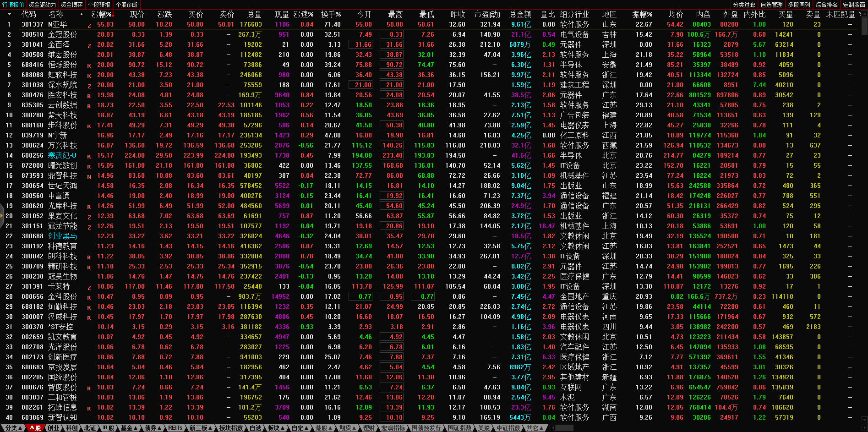The width and height of the screenshot is (868, 432).
Task: Click the help question mark in header
Action: (860, 14)
